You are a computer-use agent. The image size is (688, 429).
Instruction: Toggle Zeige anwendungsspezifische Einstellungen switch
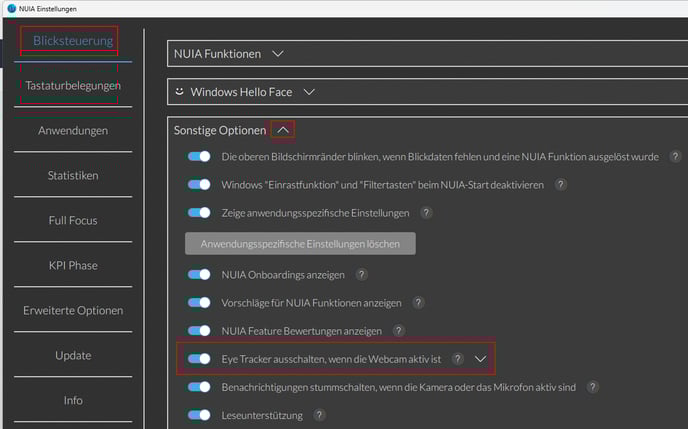click(199, 213)
